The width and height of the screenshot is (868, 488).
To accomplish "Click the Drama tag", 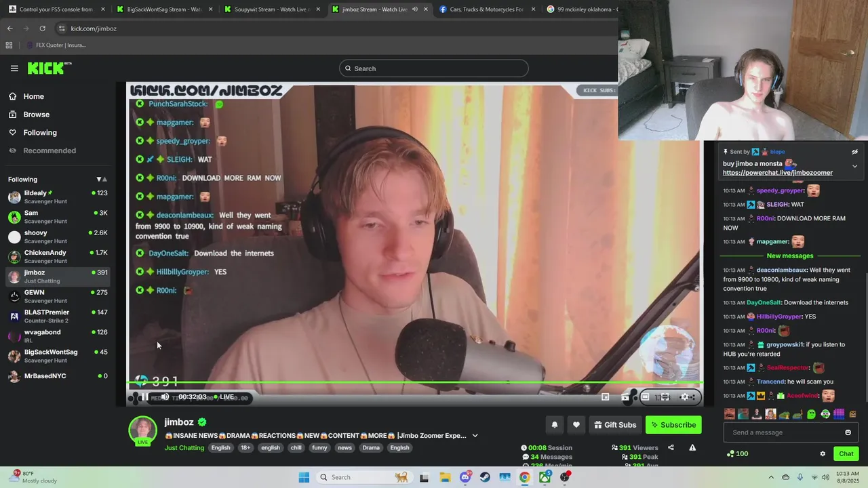I will (x=371, y=447).
